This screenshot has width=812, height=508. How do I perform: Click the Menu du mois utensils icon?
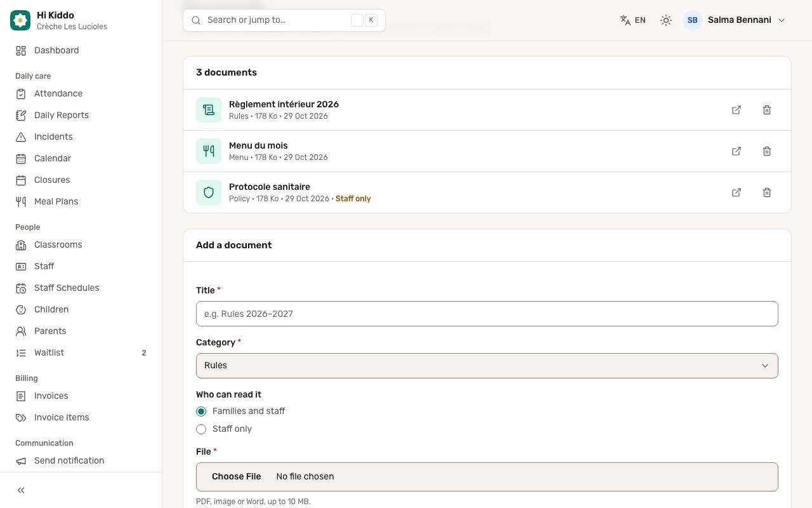pyautogui.click(x=209, y=151)
